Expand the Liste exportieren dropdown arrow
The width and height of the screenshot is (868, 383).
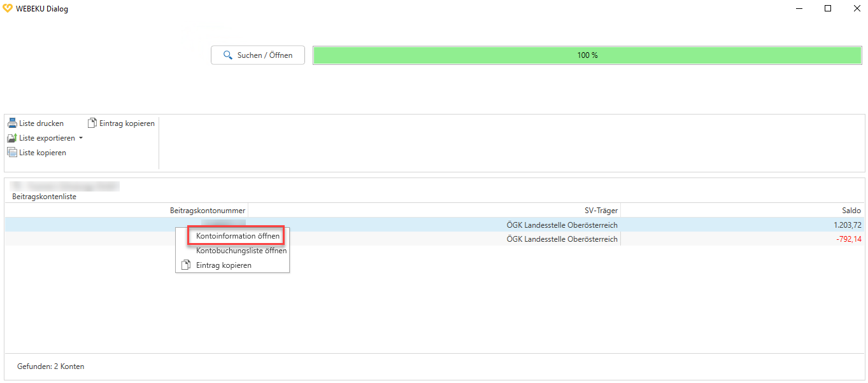click(81, 138)
